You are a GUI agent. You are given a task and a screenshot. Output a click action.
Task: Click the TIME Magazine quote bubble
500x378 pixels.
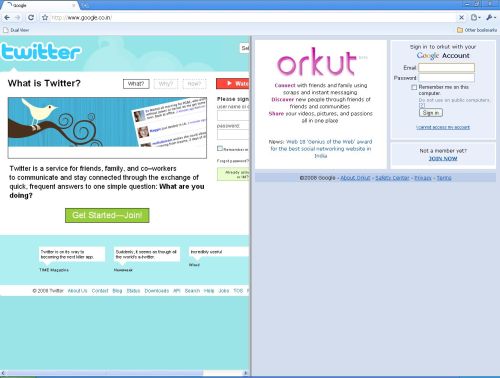click(x=72, y=254)
